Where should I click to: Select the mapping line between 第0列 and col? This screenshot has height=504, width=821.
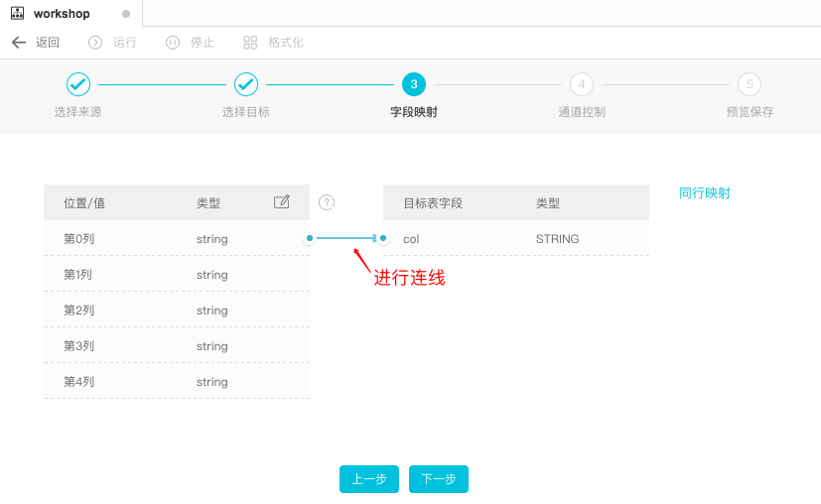pyautogui.click(x=346, y=238)
